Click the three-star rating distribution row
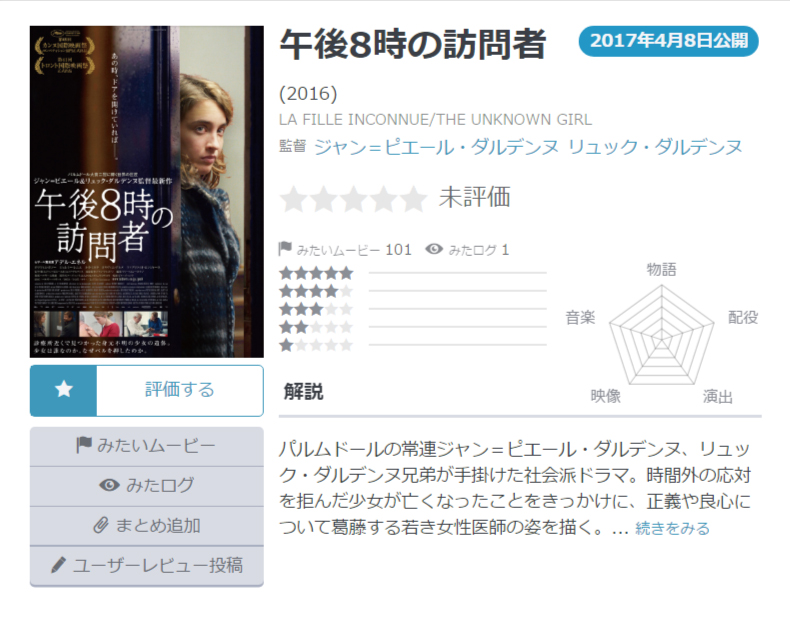This screenshot has width=790, height=622. coord(413,309)
